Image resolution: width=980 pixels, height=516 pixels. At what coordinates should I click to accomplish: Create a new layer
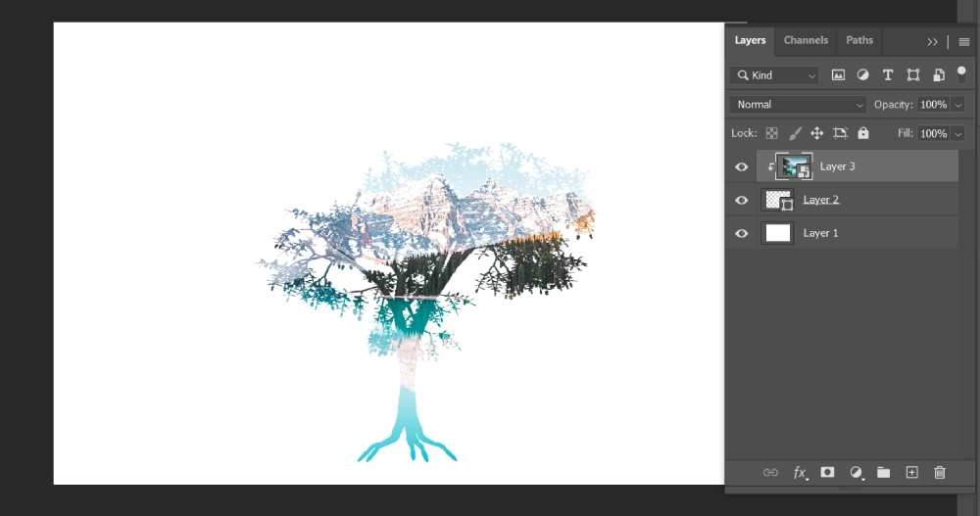[911, 472]
